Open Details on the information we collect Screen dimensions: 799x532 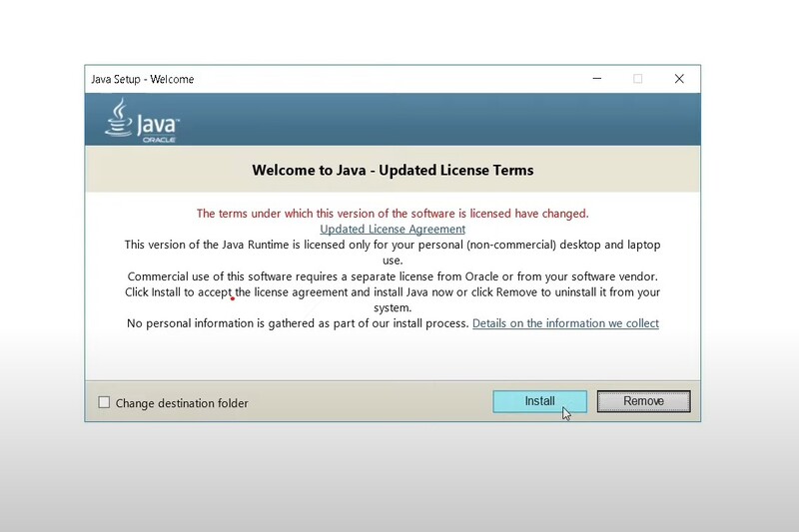coord(565,323)
